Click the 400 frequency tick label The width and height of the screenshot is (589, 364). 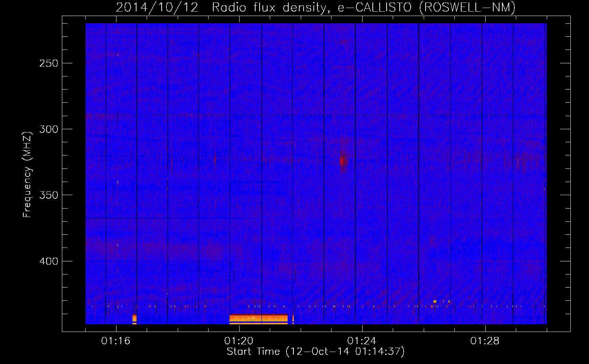pos(49,261)
